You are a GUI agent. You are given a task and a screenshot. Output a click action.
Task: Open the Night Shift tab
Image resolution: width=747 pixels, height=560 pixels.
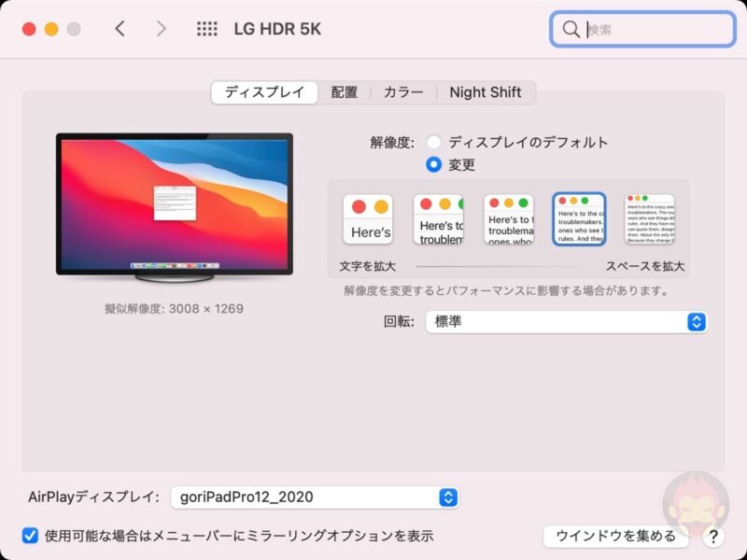(x=486, y=91)
